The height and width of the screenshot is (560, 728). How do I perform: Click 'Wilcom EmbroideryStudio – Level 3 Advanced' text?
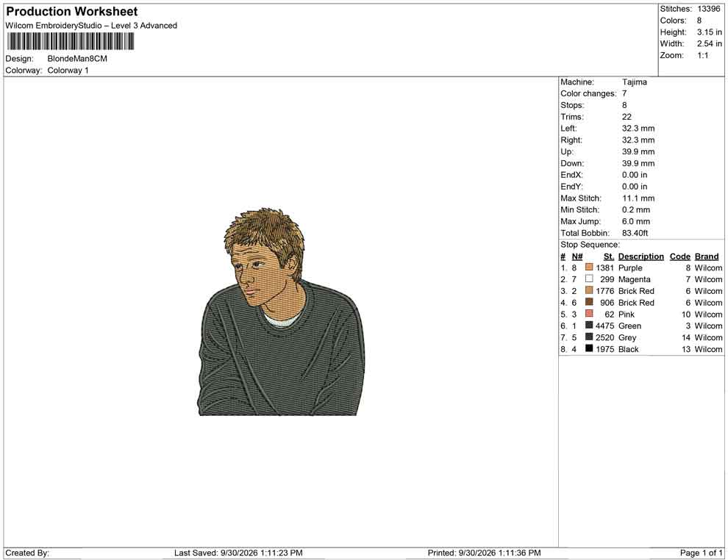tap(91, 26)
